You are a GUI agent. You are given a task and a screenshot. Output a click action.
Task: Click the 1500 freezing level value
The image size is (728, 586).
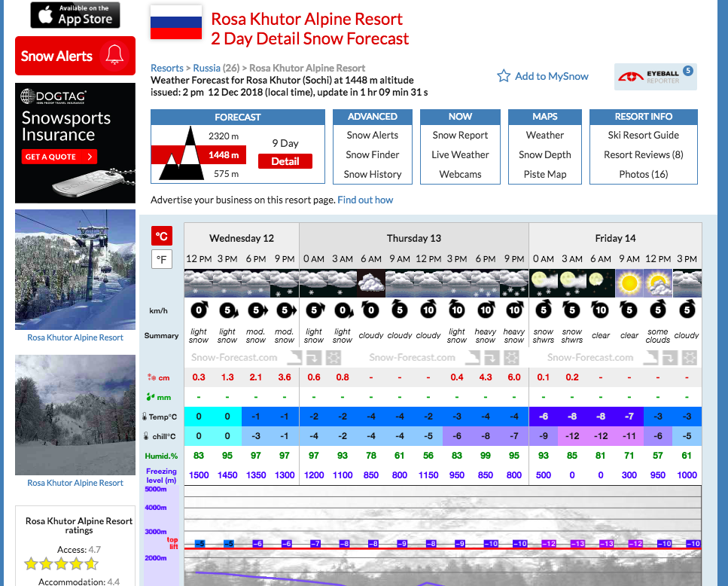pos(199,475)
